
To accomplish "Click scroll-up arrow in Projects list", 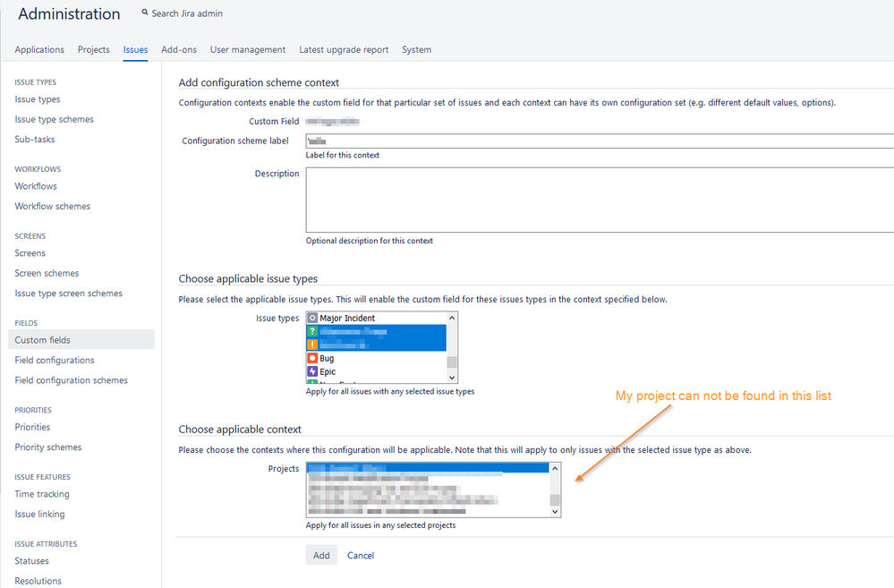I will [x=556, y=468].
